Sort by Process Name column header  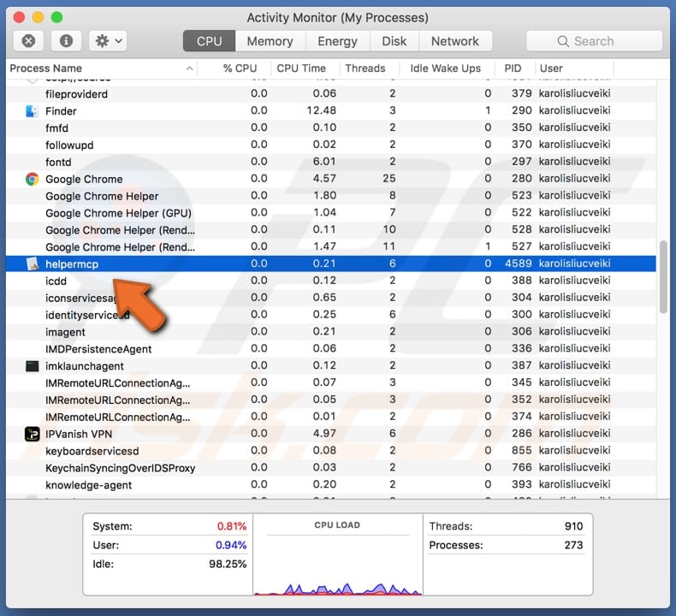tap(94, 68)
